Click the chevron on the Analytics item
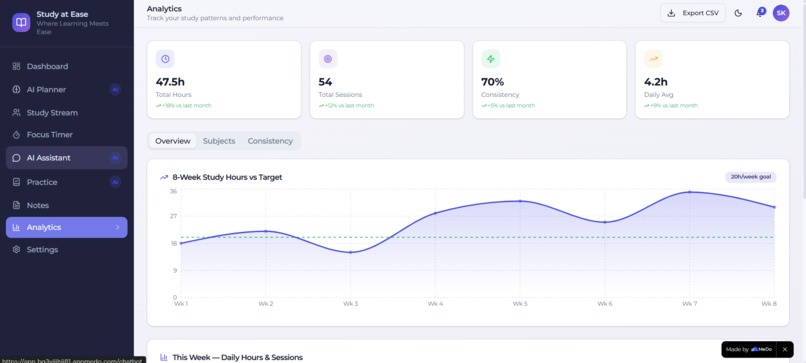The height and width of the screenshot is (363, 806). coord(117,227)
